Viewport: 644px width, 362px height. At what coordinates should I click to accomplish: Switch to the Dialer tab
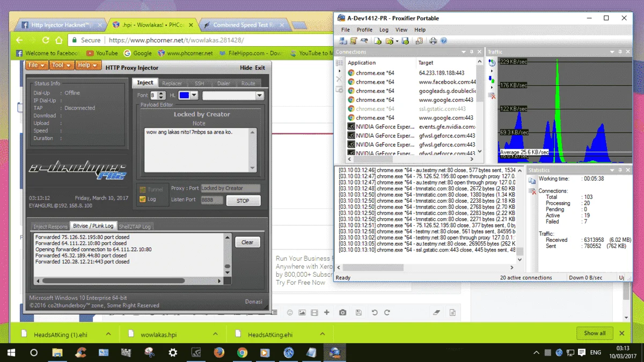224,83
